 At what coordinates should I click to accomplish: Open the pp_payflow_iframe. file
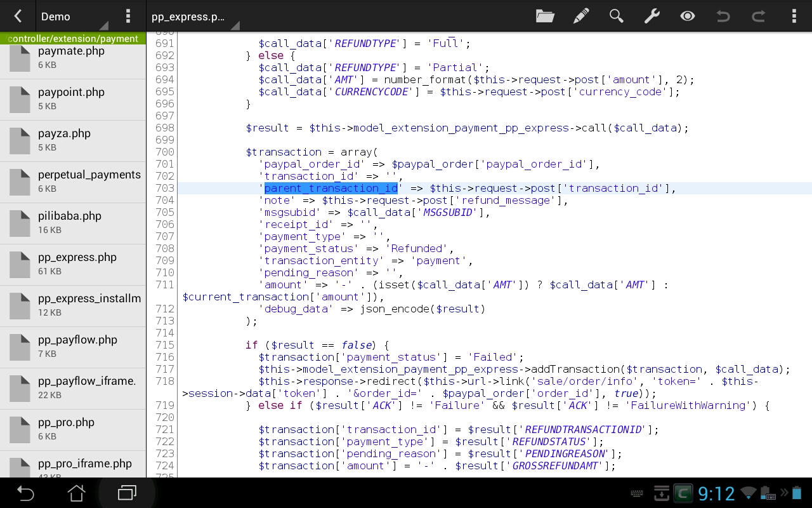[x=73, y=388]
